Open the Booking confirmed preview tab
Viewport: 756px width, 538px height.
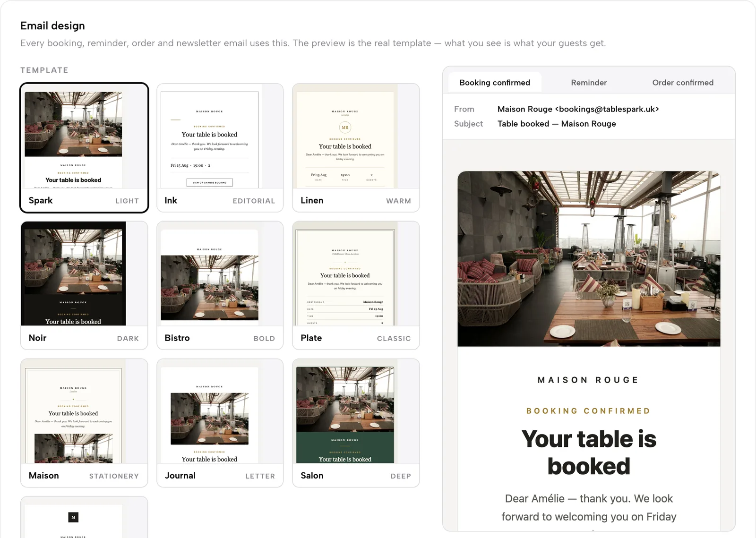[495, 83]
